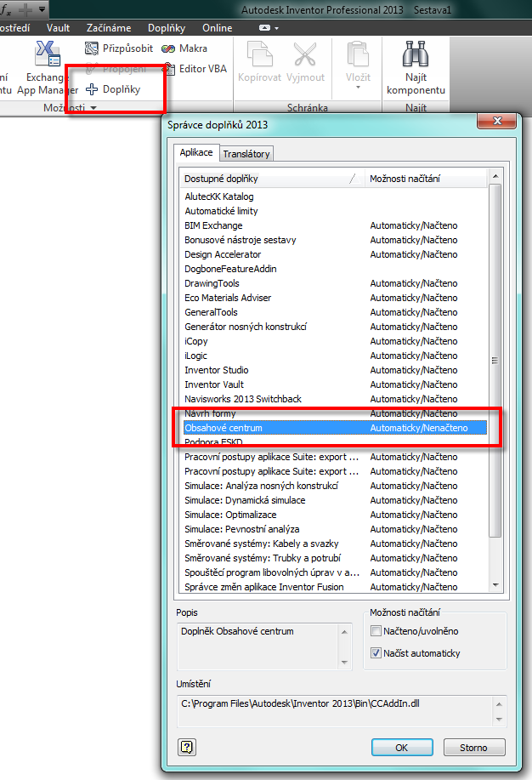Screen dimensions: 532x780
Task: Cancel with Storno button
Action: coord(474,747)
